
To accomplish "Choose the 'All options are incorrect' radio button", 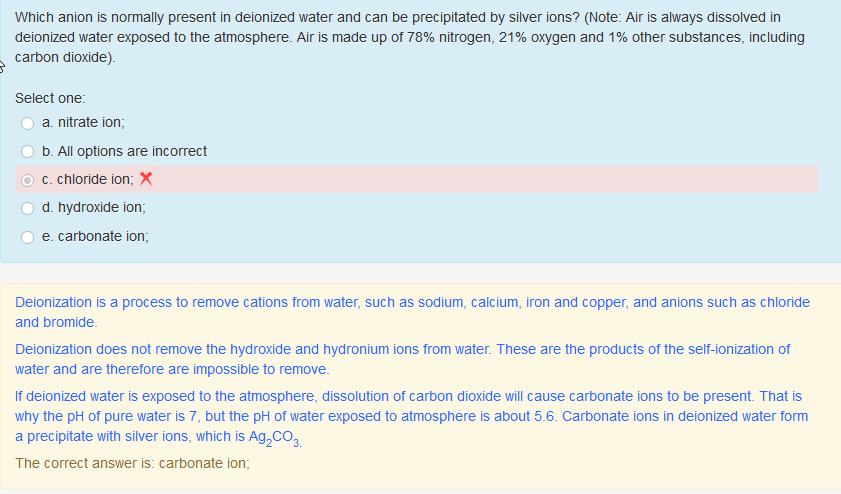I will [28, 152].
